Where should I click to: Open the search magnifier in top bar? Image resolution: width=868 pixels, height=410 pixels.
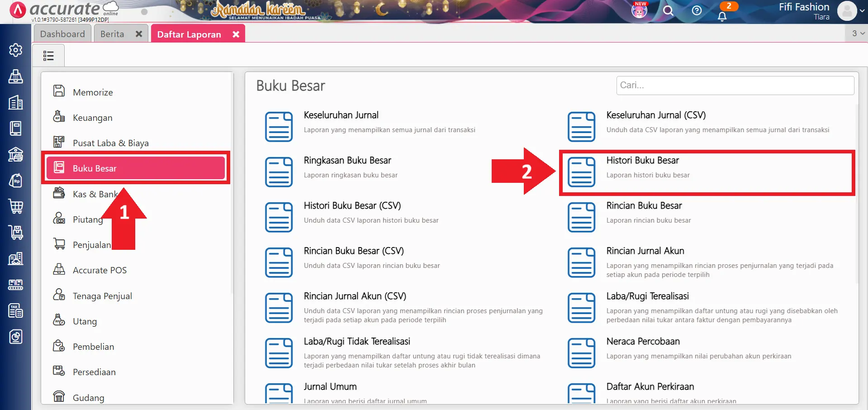[669, 11]
